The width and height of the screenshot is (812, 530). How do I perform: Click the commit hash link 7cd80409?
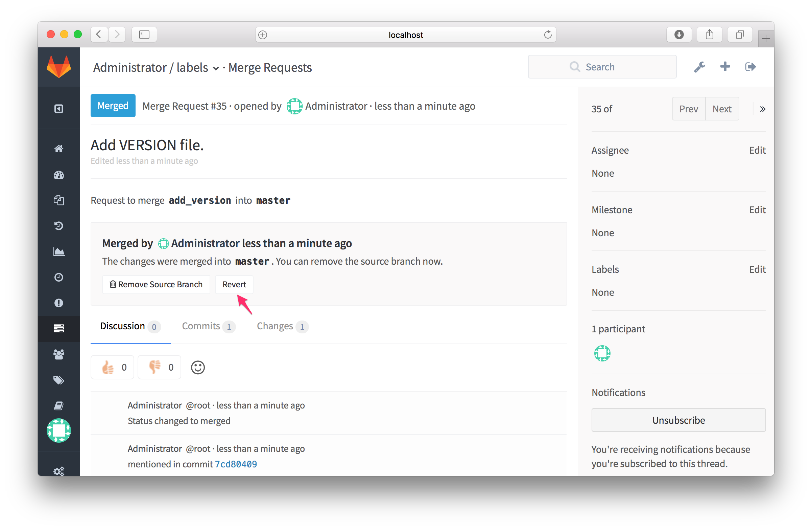pos(236,464)
